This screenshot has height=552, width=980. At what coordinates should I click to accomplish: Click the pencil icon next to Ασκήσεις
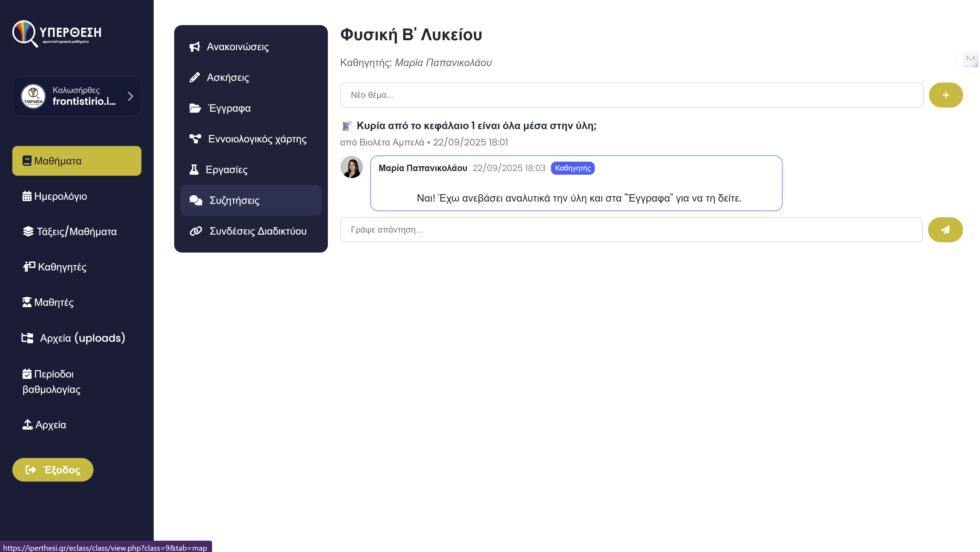tap(194, 78)
